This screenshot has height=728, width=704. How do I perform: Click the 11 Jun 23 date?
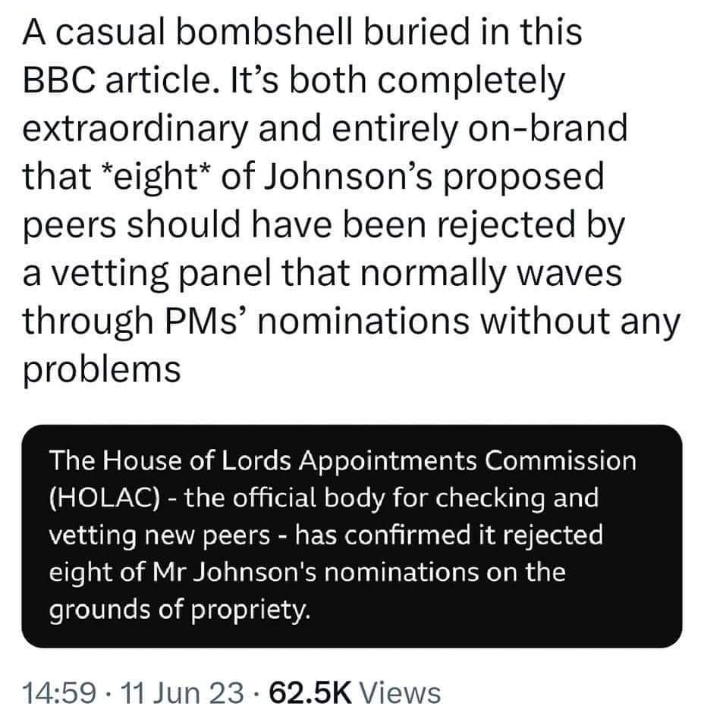(182, 693)
